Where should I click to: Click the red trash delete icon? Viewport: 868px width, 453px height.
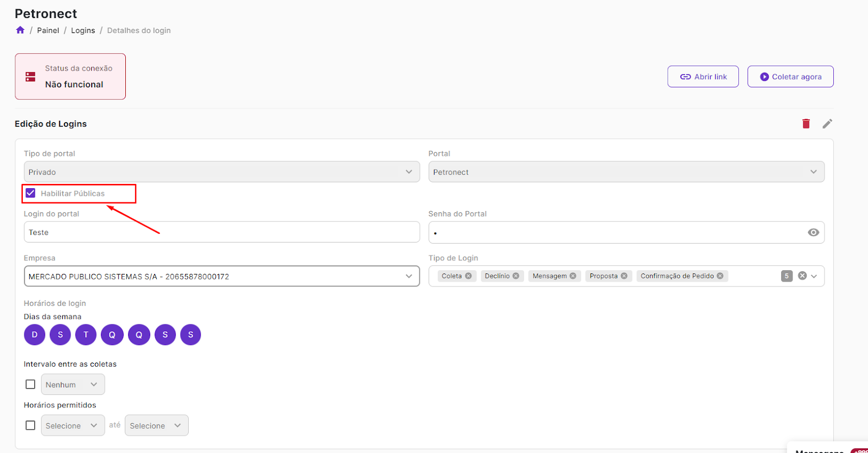806,124
